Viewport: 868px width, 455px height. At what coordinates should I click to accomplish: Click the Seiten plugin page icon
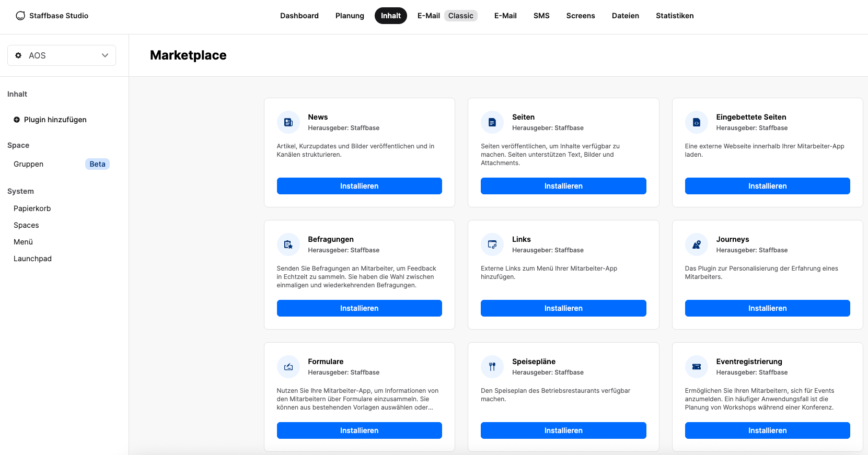[492, 122]
